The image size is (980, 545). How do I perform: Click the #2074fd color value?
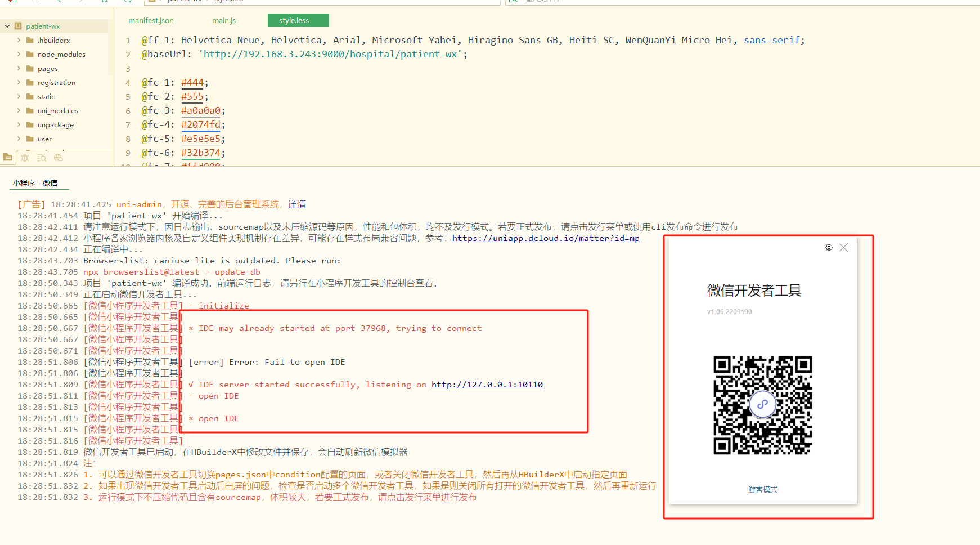coord(201,124)
